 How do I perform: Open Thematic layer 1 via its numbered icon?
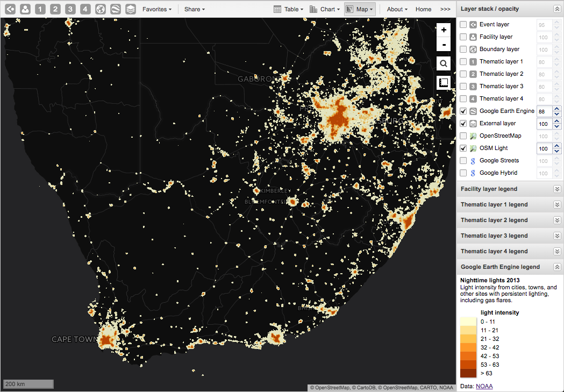[39, 9]
